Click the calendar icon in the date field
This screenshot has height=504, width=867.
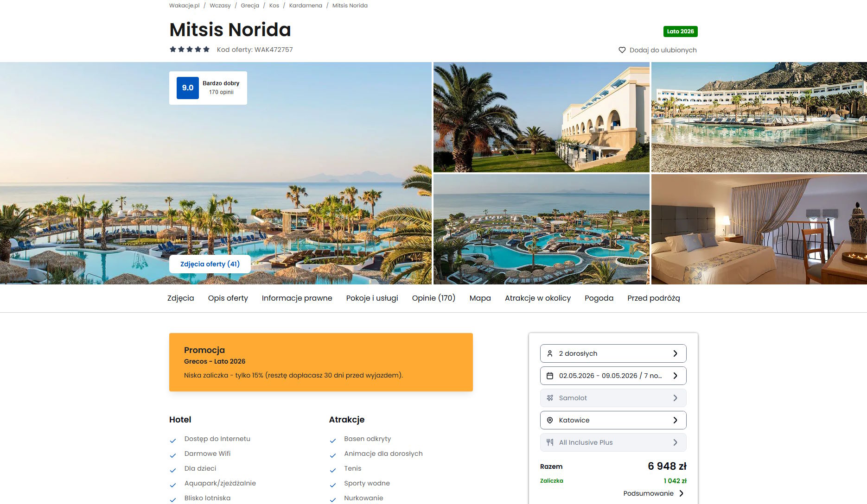(550, 376)
